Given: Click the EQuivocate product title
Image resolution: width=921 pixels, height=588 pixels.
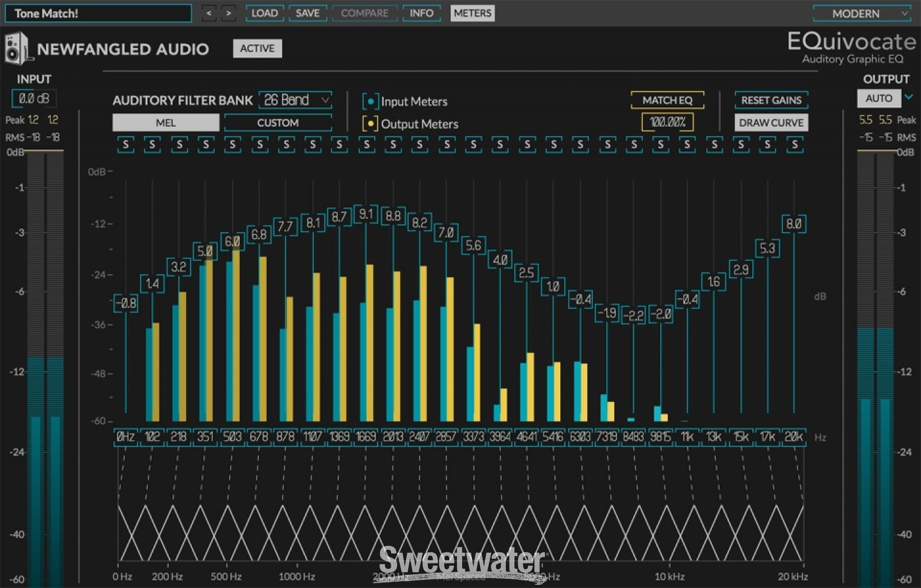Looking at the screenshot, I should [852, 42].
